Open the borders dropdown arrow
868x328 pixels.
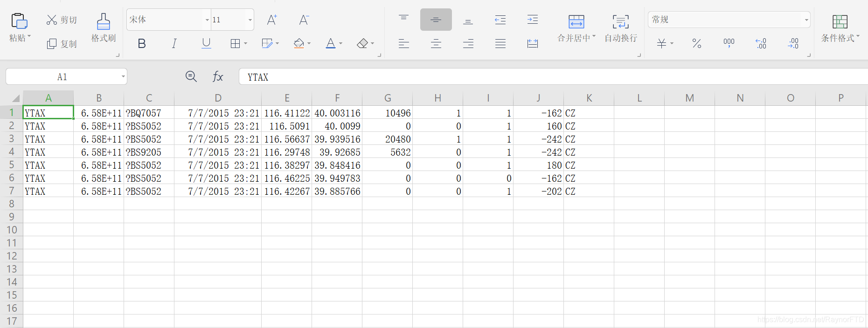(x=246, y=43)
